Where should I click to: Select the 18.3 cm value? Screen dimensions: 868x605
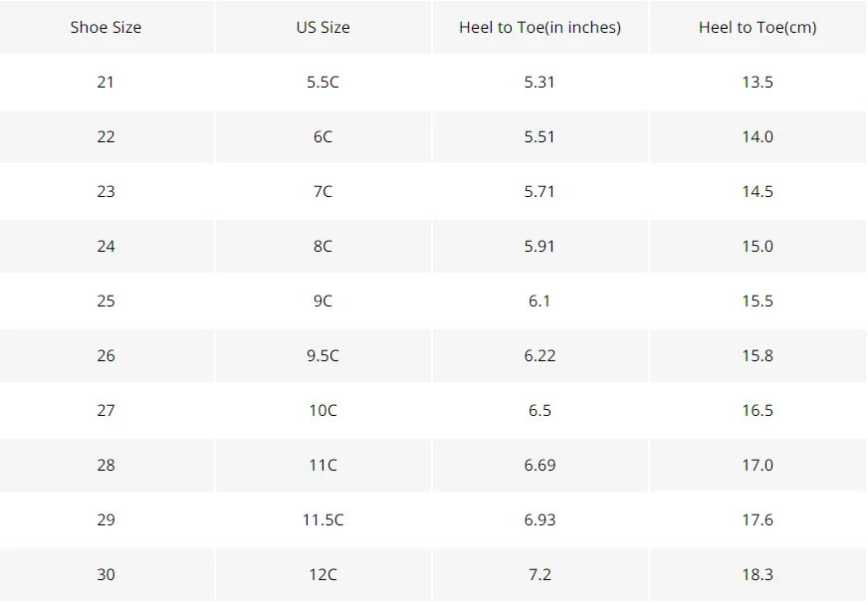pos(758,575)
